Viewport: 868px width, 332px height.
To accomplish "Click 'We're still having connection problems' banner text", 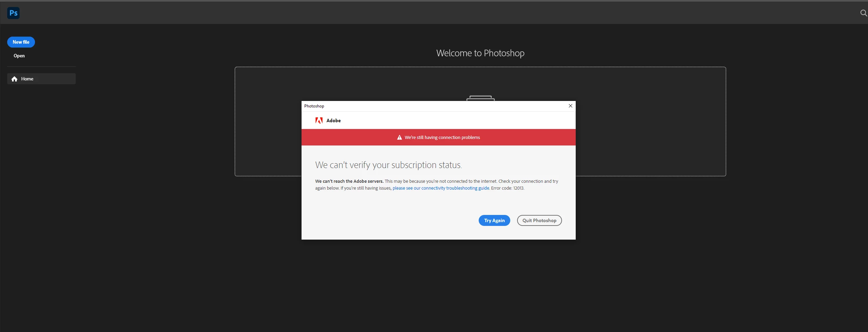I will click(x=442, y=138).
